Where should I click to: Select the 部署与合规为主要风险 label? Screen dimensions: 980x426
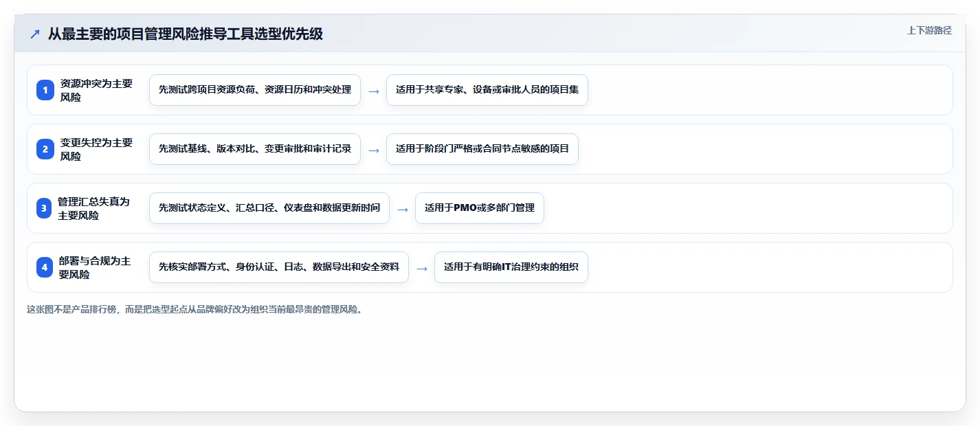point(95,267)
